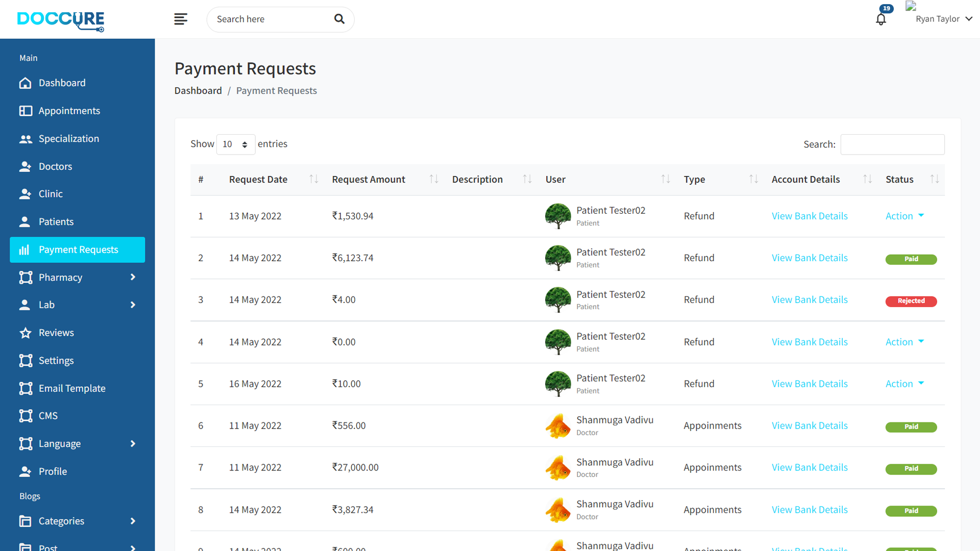The width and height of the screenshot is (980, 551).
Task: Click the Patients person icon
Action: pyautogui.click(x=24, y=222)
